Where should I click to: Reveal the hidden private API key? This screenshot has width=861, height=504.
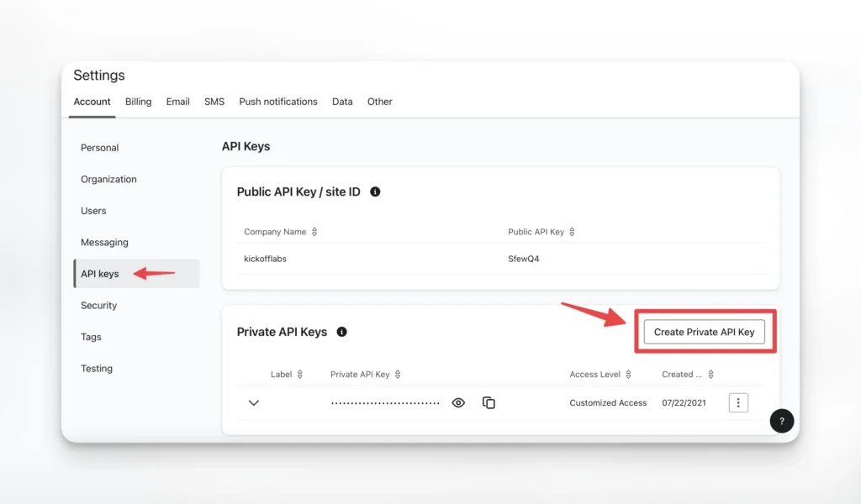[x=458, y=402]
